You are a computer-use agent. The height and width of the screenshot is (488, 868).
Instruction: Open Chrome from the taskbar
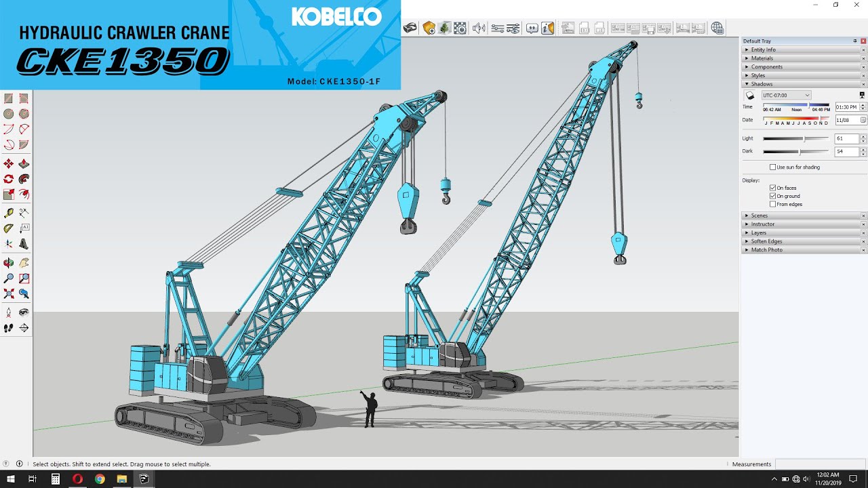coord(100,479)
